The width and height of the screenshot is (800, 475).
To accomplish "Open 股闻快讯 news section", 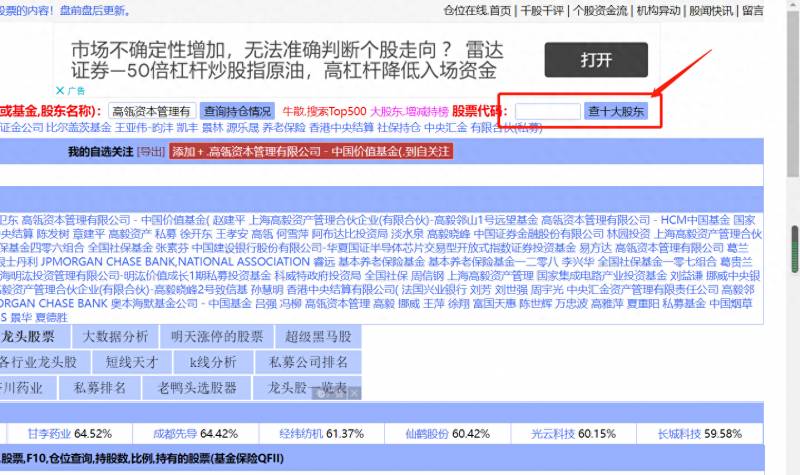I will pos(711,10).
